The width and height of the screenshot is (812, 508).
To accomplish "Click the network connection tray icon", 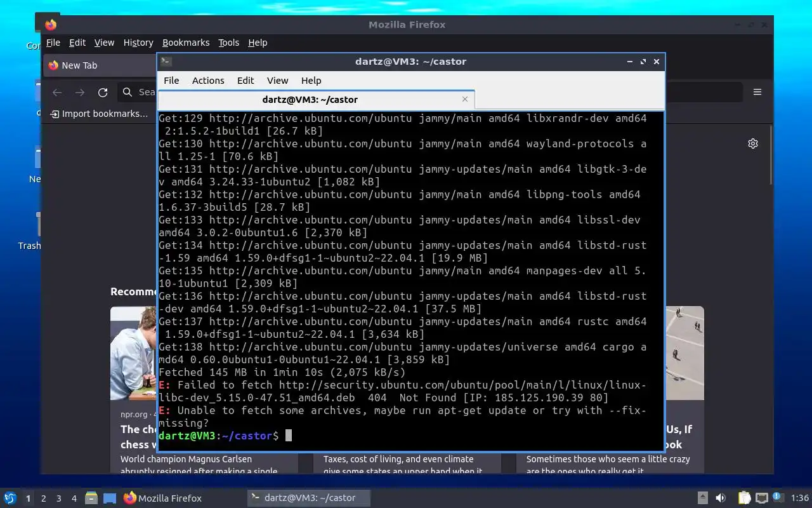I will pos(762,498).
